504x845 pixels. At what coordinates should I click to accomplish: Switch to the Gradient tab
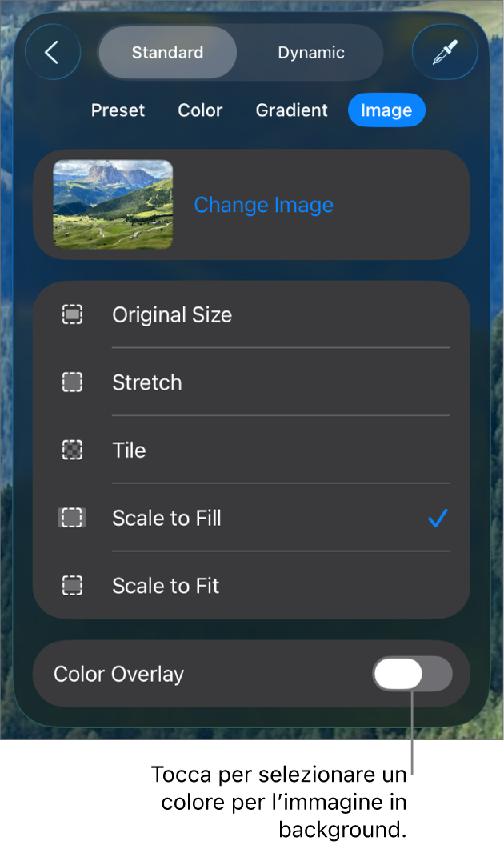click(291, 110)
